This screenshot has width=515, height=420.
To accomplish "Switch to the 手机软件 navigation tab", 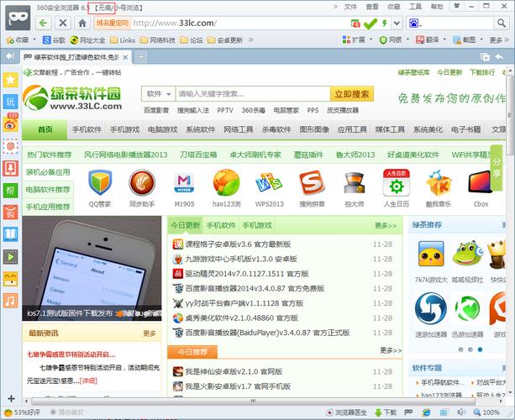I will 87,130.
